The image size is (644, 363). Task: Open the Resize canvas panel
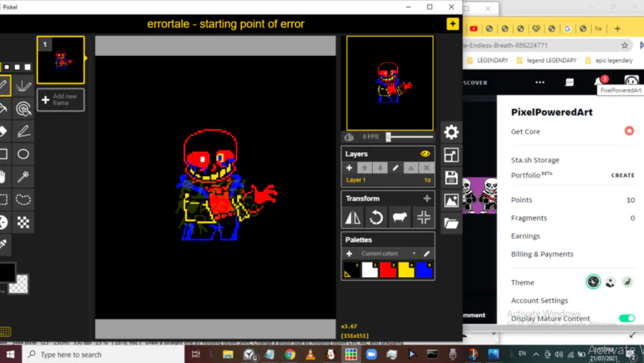click(451, 155)
